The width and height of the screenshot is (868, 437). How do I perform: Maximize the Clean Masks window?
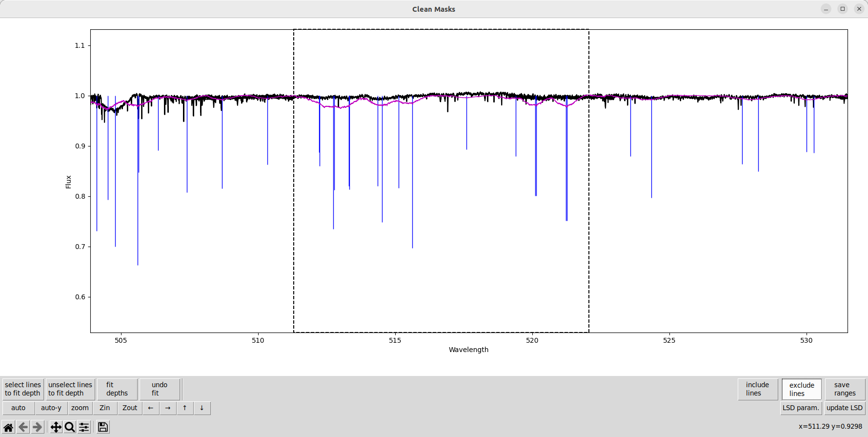(x=843, y=9)
